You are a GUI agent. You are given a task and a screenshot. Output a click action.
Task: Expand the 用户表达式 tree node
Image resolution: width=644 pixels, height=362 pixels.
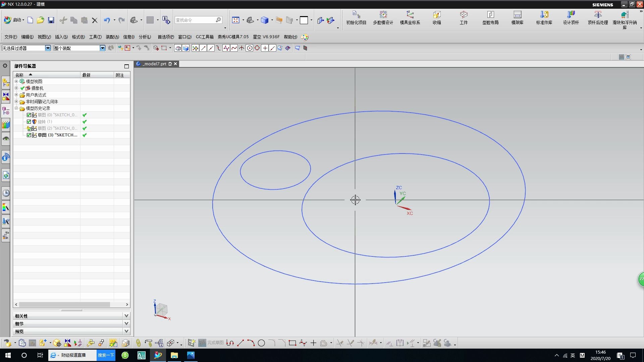click(x=16, y=95)
